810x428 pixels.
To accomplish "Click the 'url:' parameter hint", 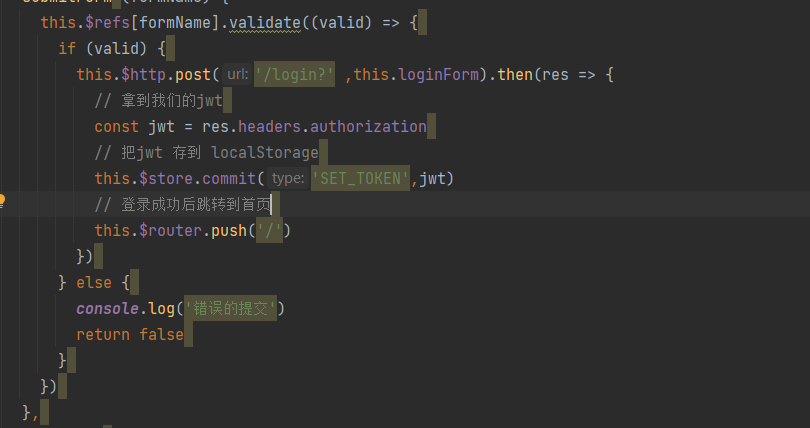I will coord(238,74).
